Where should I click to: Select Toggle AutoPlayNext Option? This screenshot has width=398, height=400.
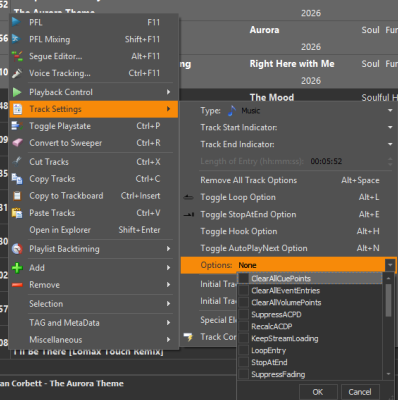[289, 248]
